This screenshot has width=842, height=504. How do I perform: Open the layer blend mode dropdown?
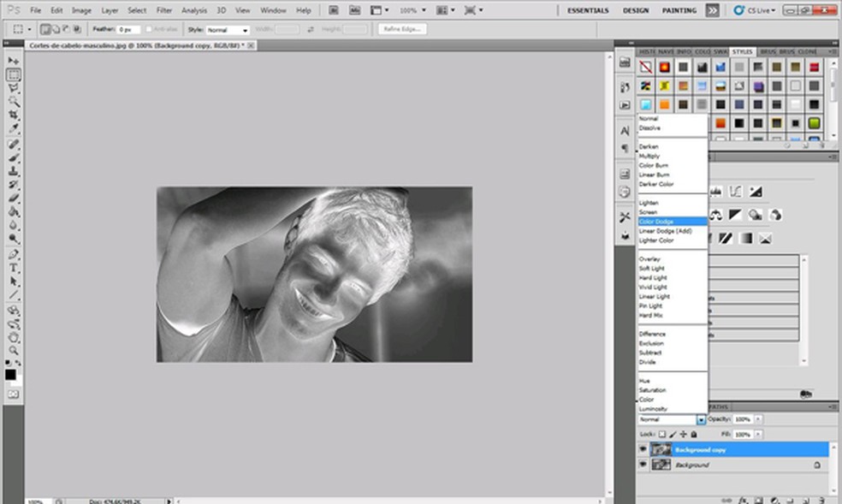701,419
